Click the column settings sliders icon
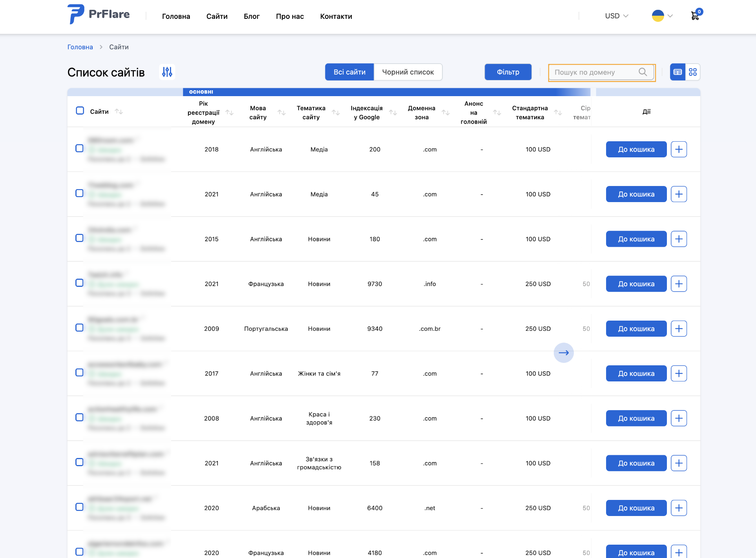Image resolution: width=756 pixels, height=558 pixels. coord(167,72)
